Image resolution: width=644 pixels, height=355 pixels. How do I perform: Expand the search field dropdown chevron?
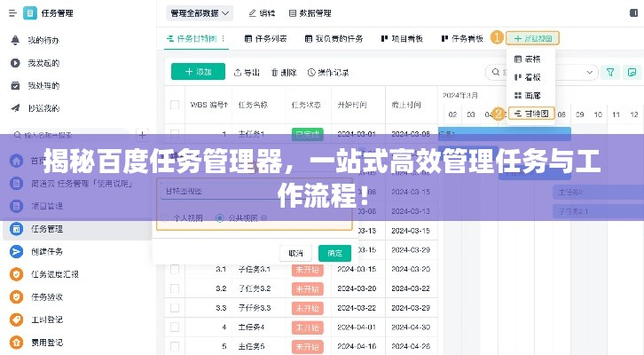pyautogui.click(x=589, y=72)
